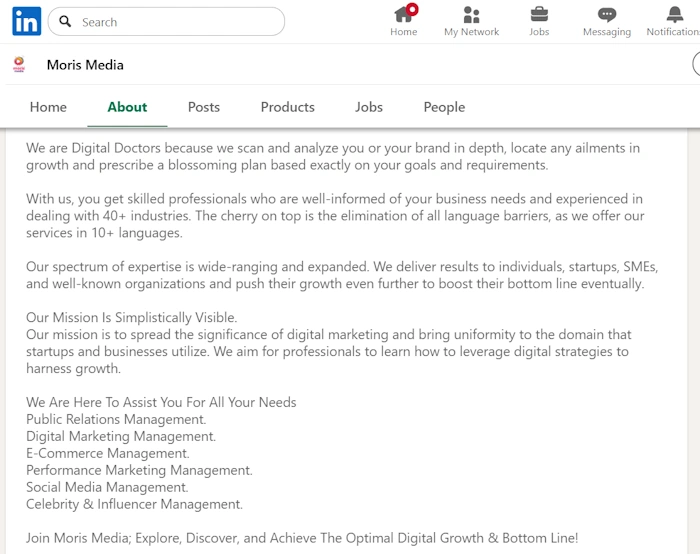Click the LinkedIn logo icon
This screenshot has height=554, width=700.
26,21
